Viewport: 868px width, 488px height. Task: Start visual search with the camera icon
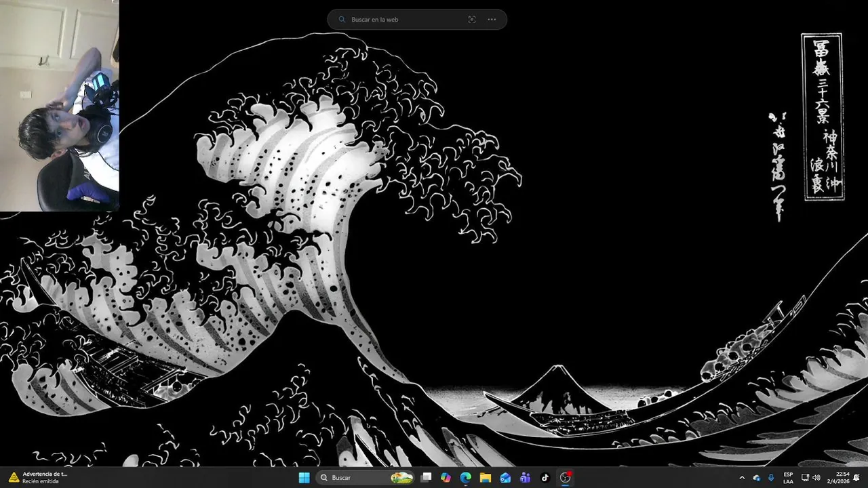point(472,20)
